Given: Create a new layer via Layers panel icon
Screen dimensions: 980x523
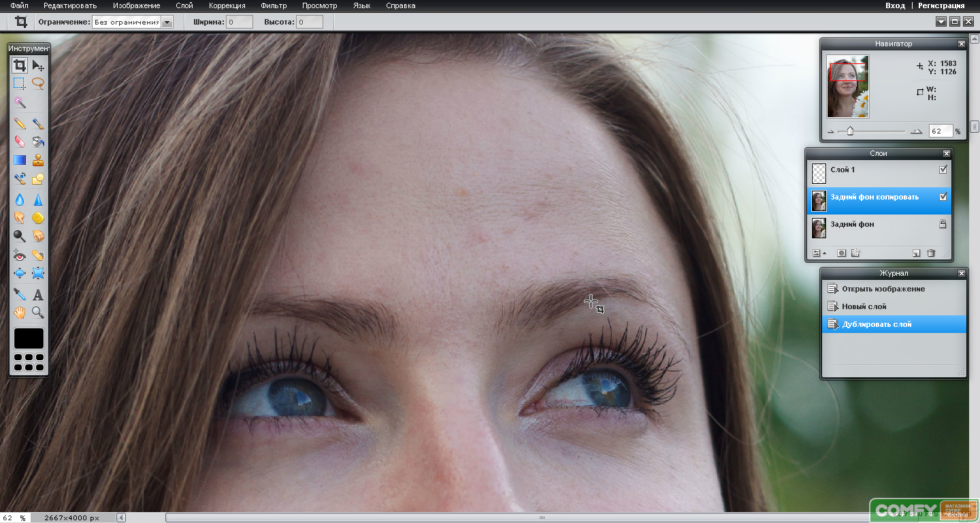Looking at the screenshot, I should click(916, 253).
